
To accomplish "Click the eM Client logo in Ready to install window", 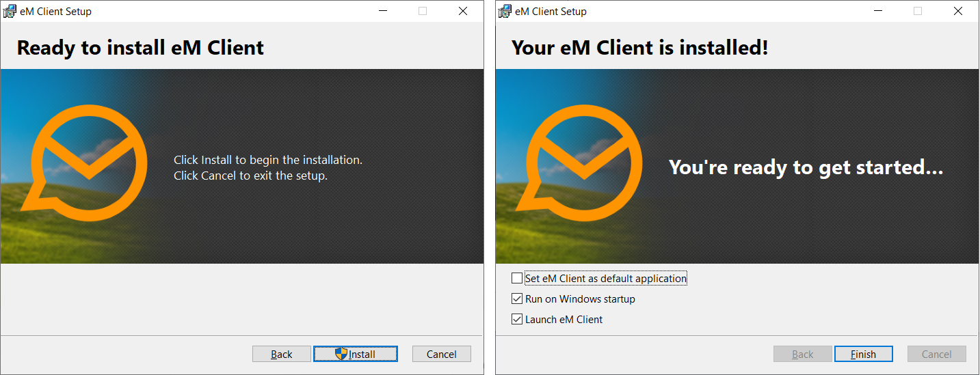I will pyautogui.click(x=84, y=163).
